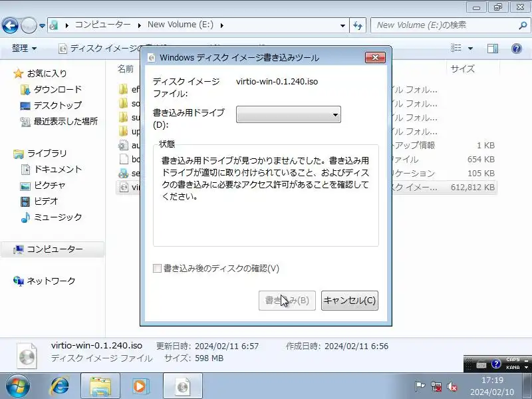Open the 整理 menu
This screenshot has height=399, width=532.
[24, 49]
